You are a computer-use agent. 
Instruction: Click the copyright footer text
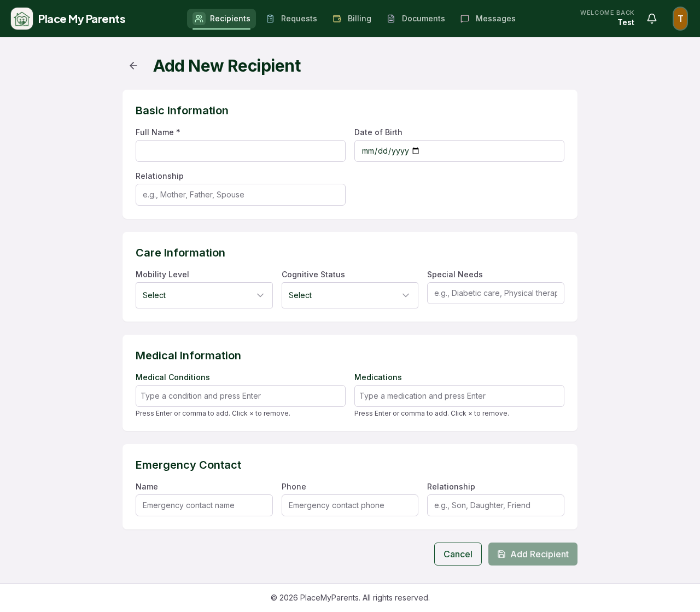(350, 598)
